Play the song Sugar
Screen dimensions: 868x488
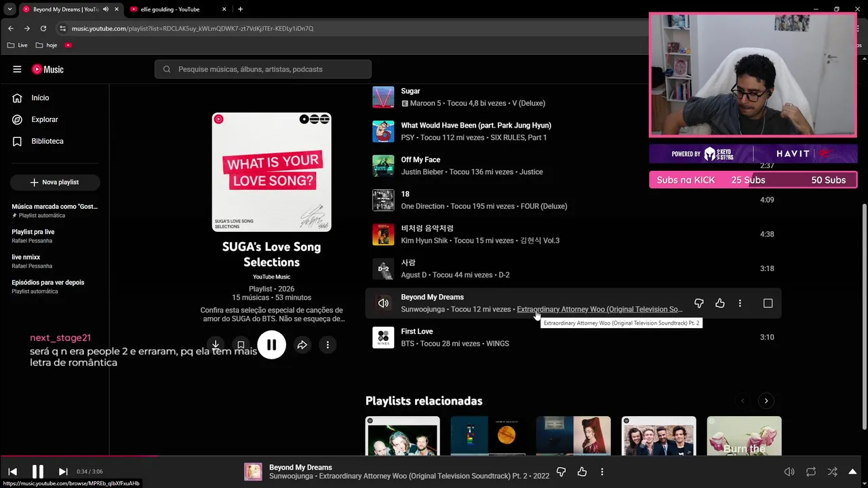pyautogui.click(x=410, y=91)
